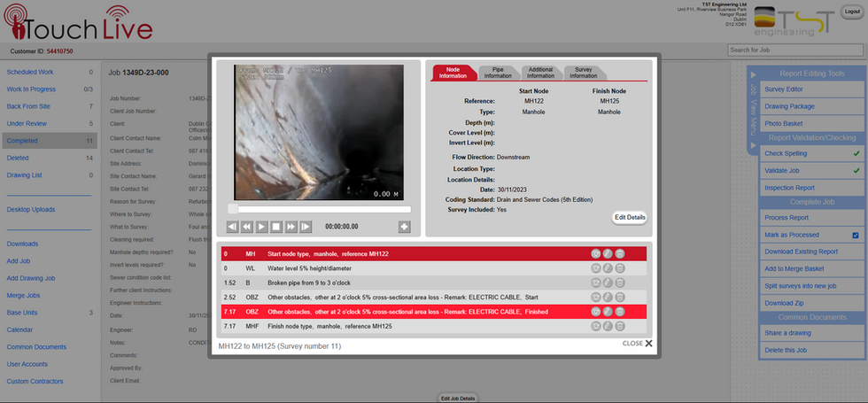Fast forward the survey video
The image size is (868, 403).
coord(291,227)
